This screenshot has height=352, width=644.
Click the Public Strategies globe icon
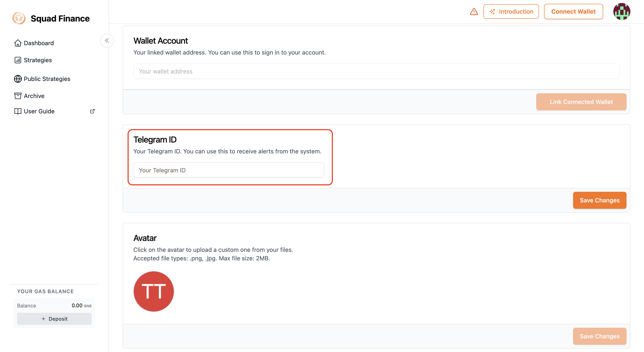coord(18,79)
